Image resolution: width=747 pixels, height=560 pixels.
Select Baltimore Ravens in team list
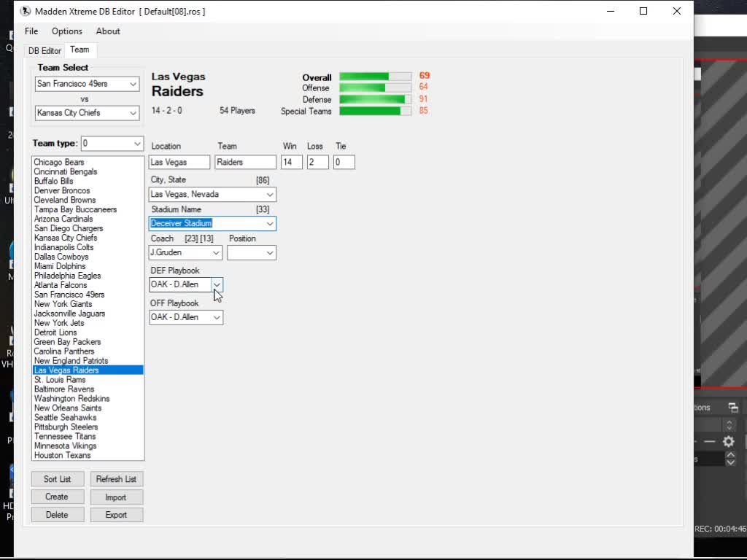click(x=88, y=389)
